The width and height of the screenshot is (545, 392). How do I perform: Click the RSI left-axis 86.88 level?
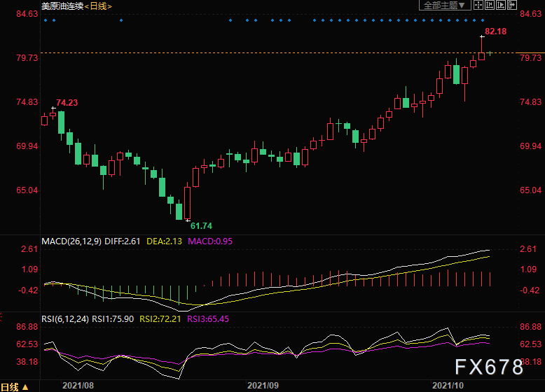[x=27, y=326]
